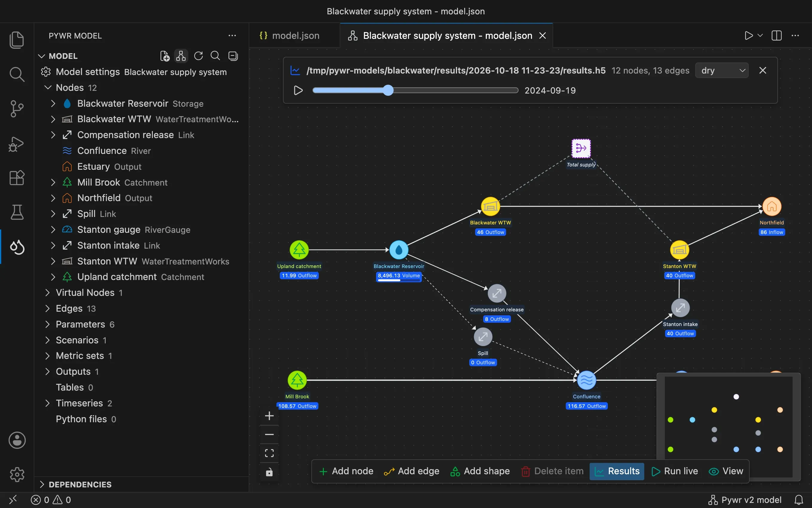Screen dimensions: 812x508
Task: Open PYWR MODEL panel more actions menu
Action: pyautogui.click(x=232, y=36)
